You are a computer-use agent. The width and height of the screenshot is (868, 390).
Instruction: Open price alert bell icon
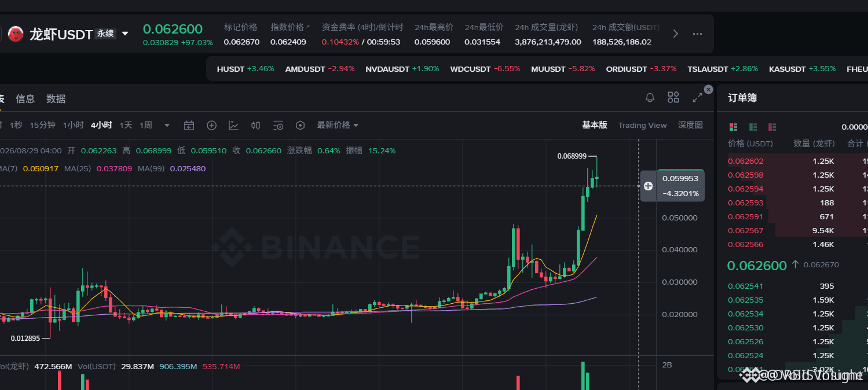coord(650,98)
